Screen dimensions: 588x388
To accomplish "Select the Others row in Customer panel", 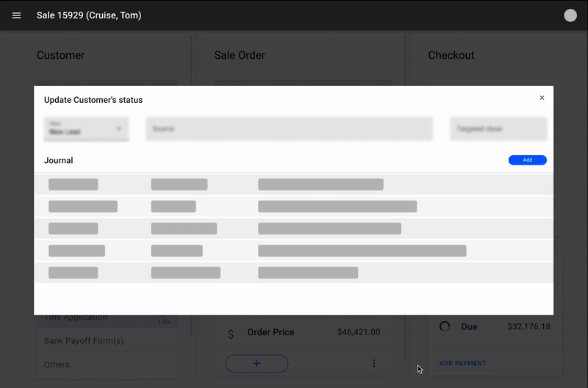I will 107,364.
